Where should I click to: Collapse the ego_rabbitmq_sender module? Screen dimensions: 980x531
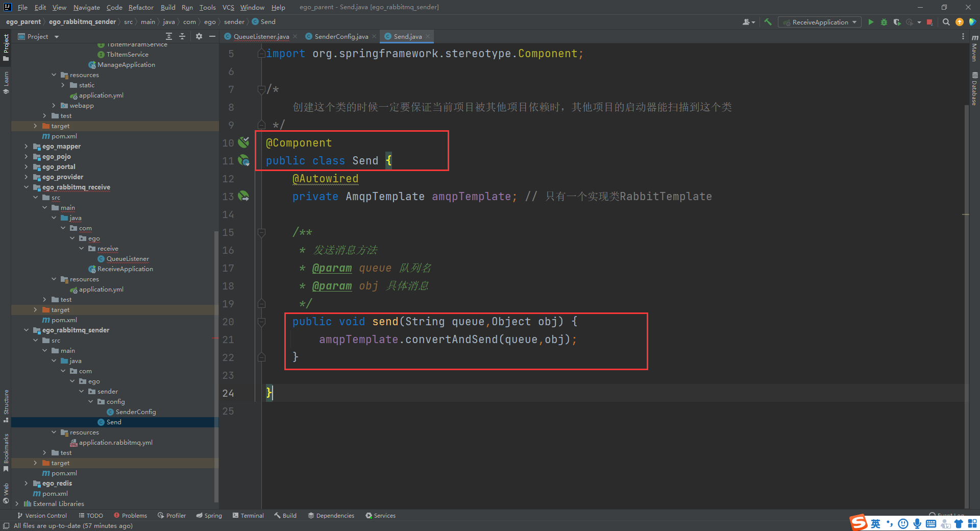click(x=26, y=330)
